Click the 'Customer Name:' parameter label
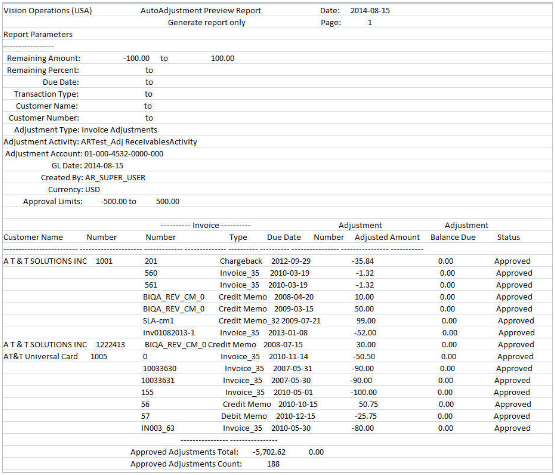 pyautogui.click(x=47, y=106)
